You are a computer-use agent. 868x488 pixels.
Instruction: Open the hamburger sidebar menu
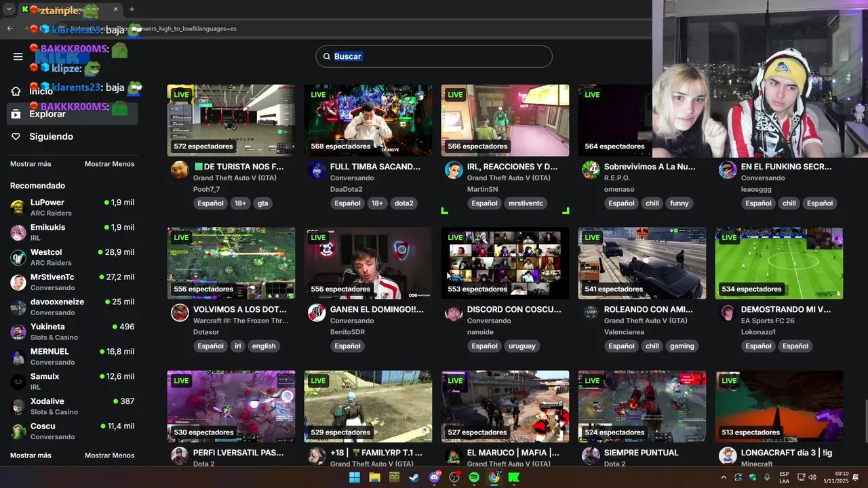18,56
